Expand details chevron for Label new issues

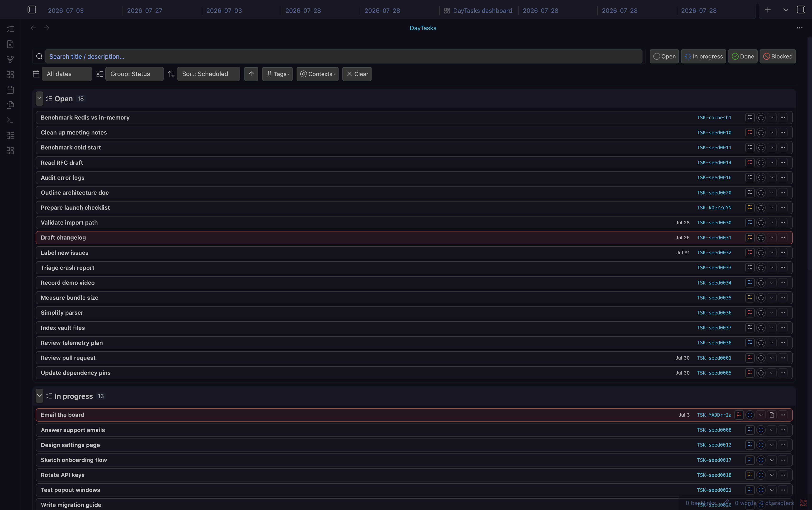click(772, 253)
